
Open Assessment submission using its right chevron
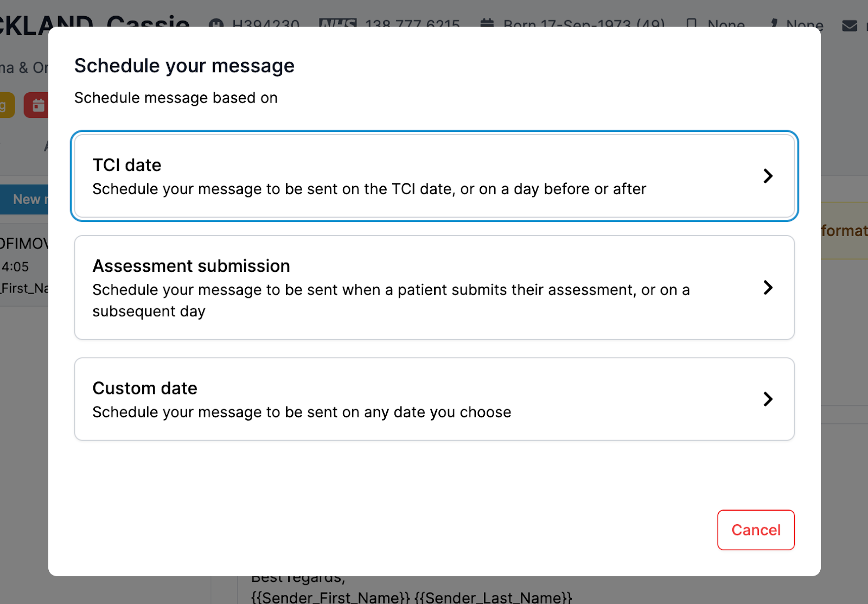click(x=768, y=288)
